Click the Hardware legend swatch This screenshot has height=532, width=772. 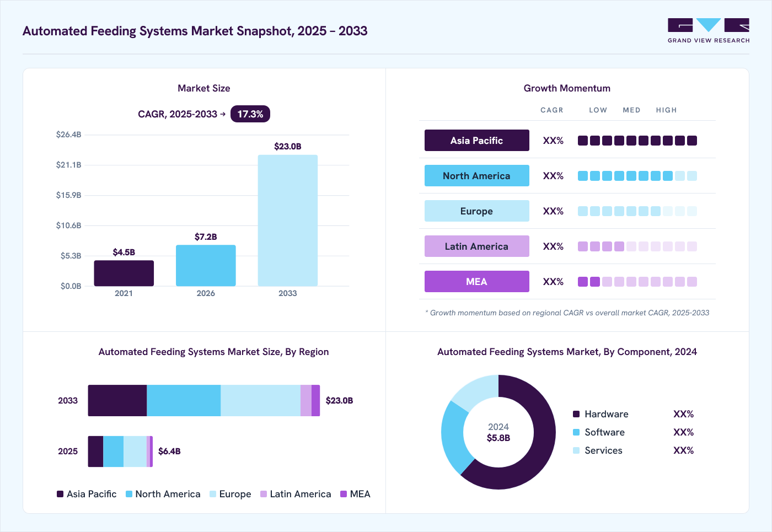[x=576, y=414]
